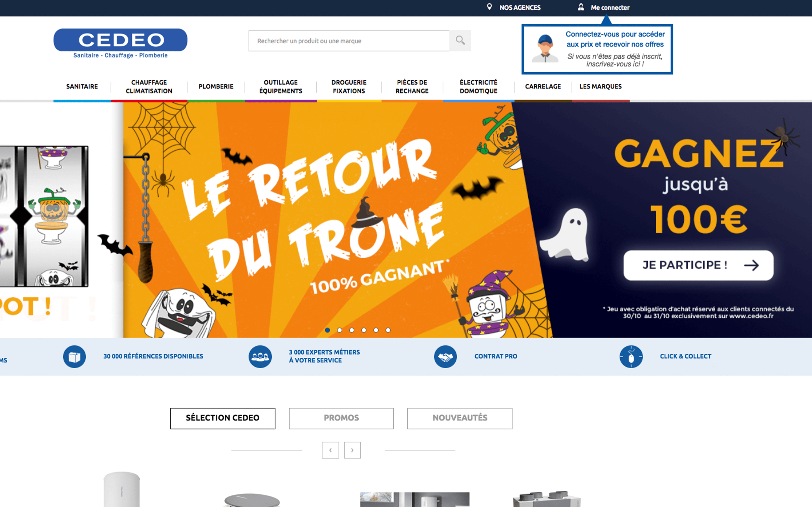Image resolution: width=812 pixels, height=507 pixels.
Task: Click the location pin icon for agencies
Action: 489,7
